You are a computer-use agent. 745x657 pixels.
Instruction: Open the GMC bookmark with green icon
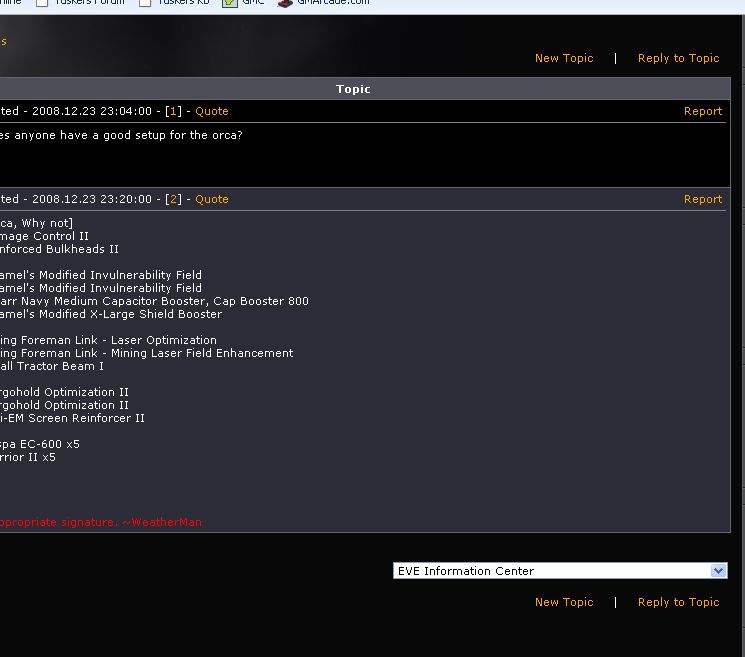pyautogui.click(x=243, y=3)
